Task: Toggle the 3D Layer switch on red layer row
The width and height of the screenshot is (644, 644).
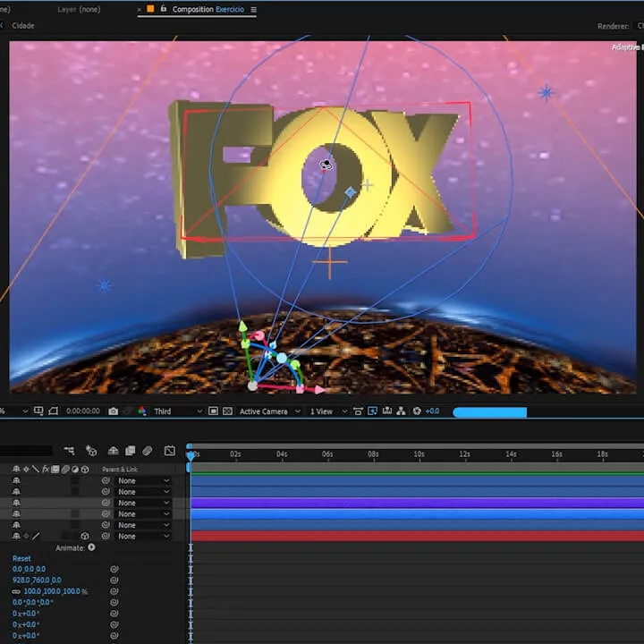Action: pyautogui.click(x=85, y=536)
